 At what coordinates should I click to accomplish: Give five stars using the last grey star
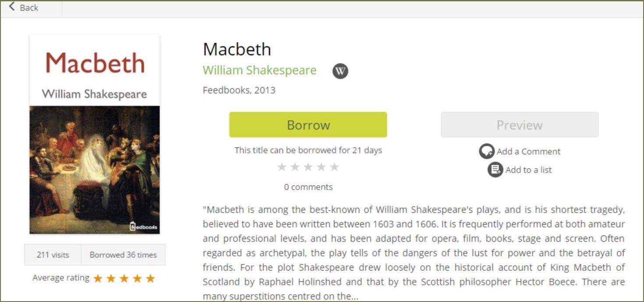pos(335,167)
